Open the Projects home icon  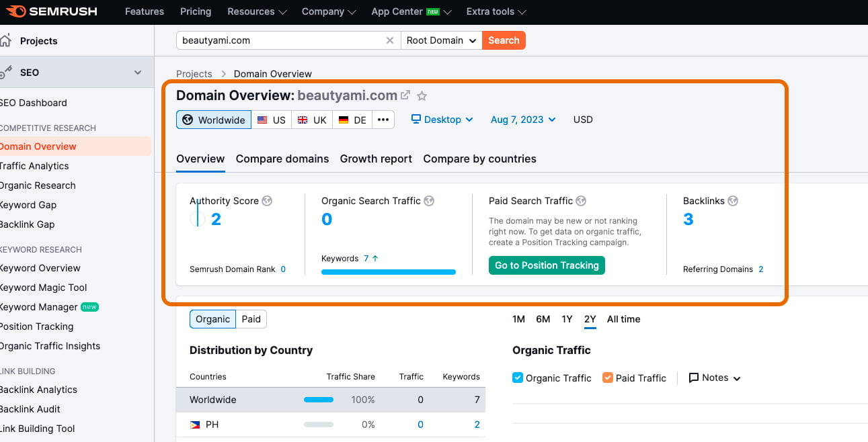pyautogui.click(x=5, y=40)
